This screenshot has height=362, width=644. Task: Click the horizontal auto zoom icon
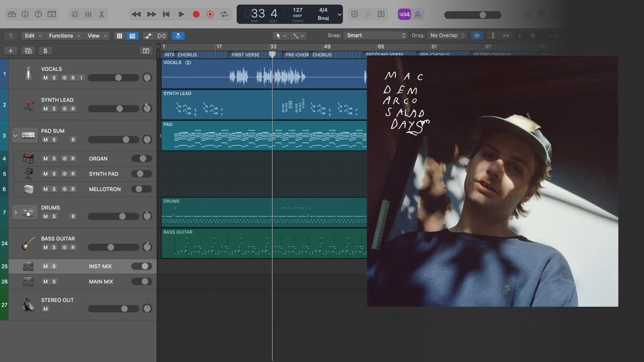tap(506, 36)
